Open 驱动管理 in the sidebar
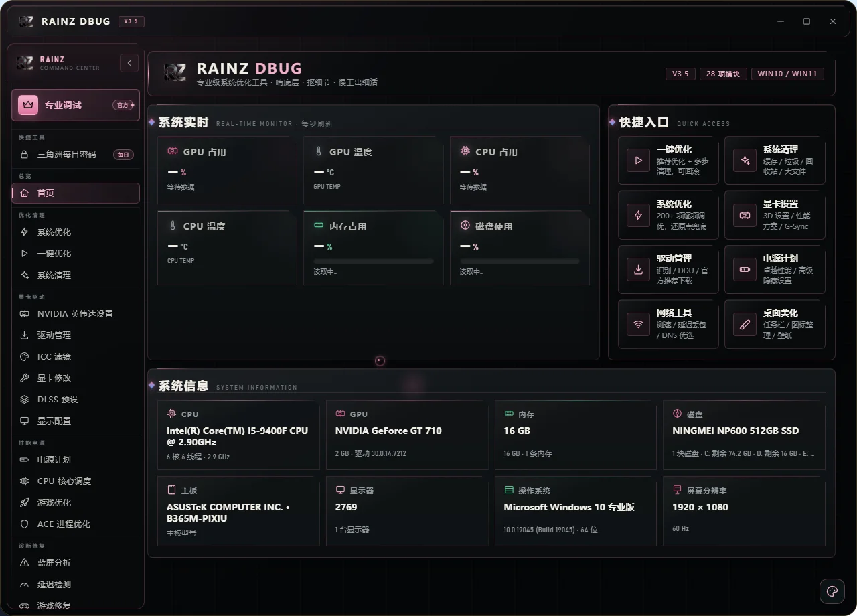This screenshot has width=857, height=616. (x=76, y=335)
